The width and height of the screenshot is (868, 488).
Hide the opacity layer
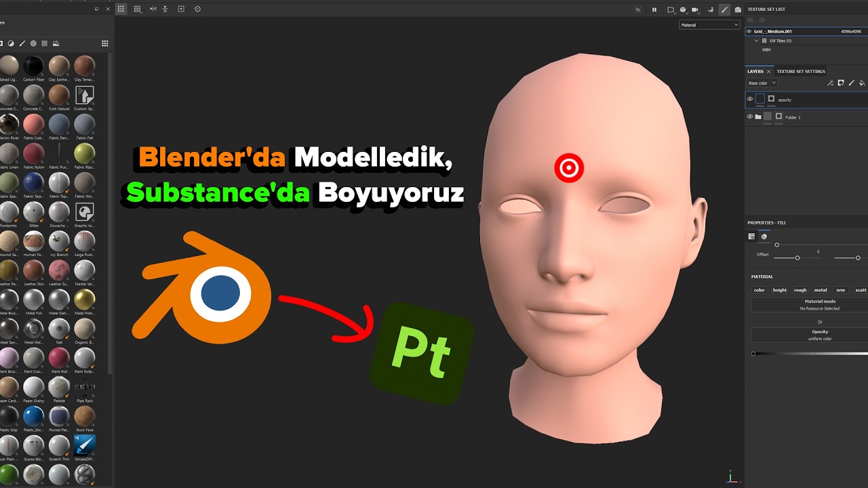pos(750,99)
